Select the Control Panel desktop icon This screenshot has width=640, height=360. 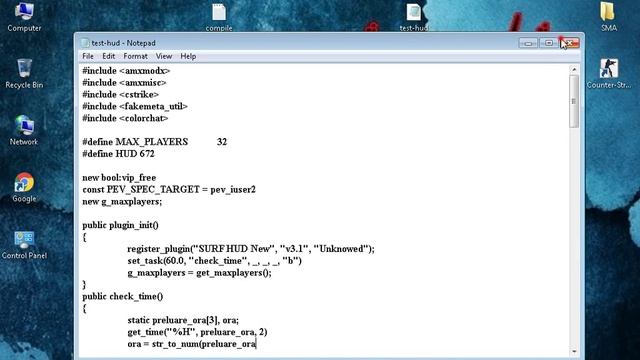24,244
